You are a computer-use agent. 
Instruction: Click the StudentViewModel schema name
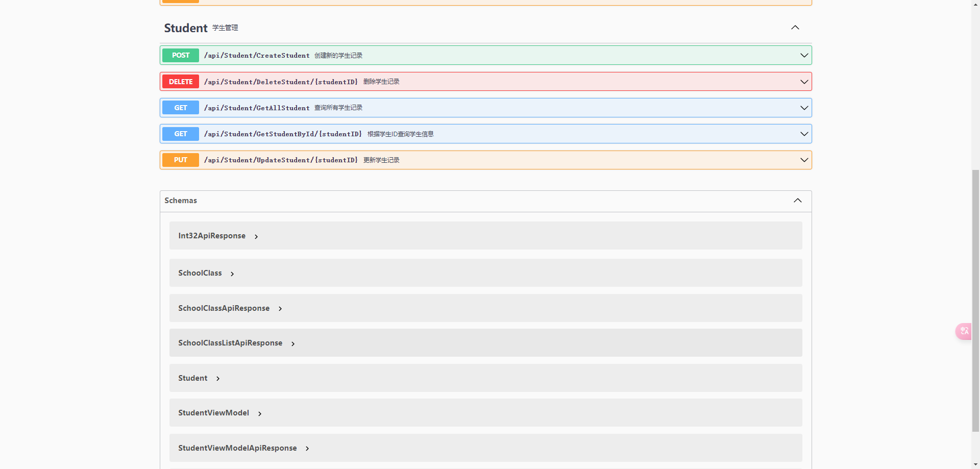(x=214, y=413)
